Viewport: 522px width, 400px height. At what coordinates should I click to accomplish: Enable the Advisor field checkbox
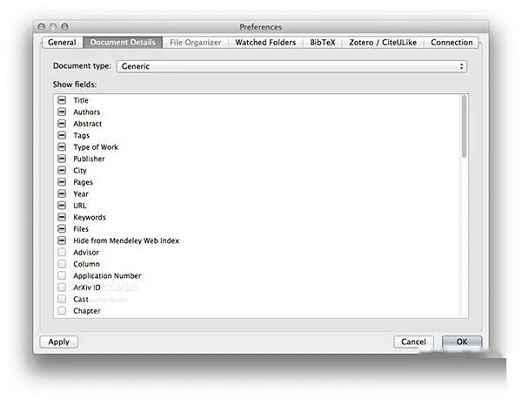click(62, 252)
